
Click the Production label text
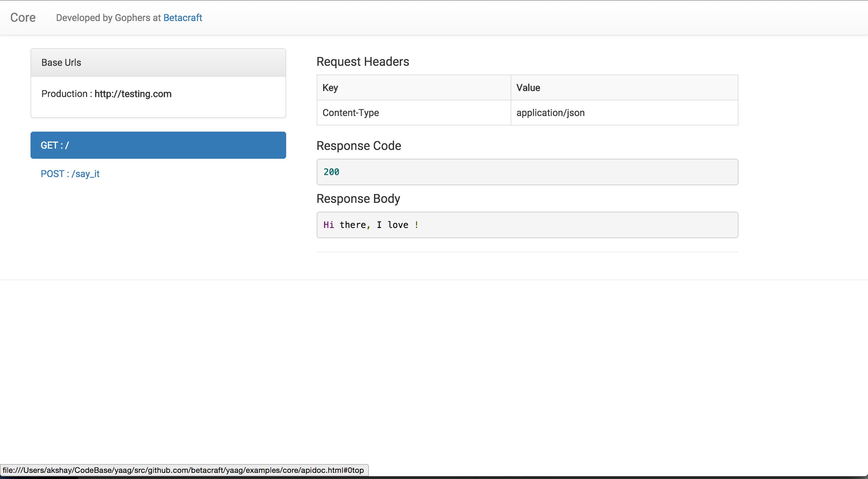64,94
